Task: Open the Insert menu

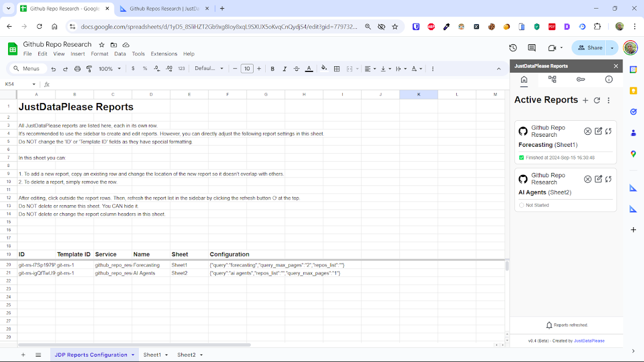Action: coord(77,54)
